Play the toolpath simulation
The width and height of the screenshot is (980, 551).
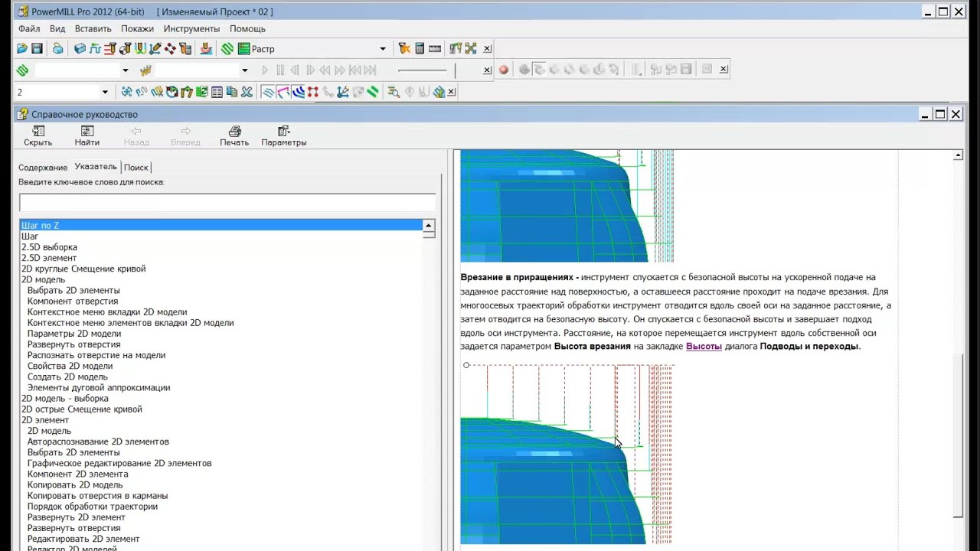coord(265,70)
